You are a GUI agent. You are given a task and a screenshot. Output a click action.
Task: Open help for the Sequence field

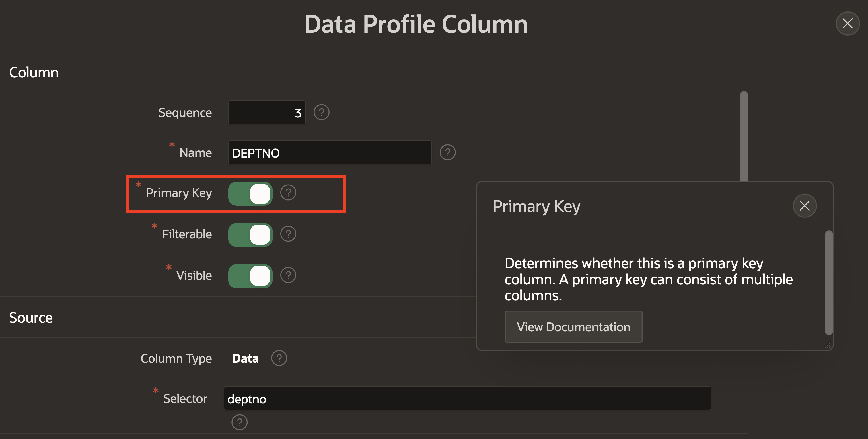pyautogui.click(x=321, y=112)
